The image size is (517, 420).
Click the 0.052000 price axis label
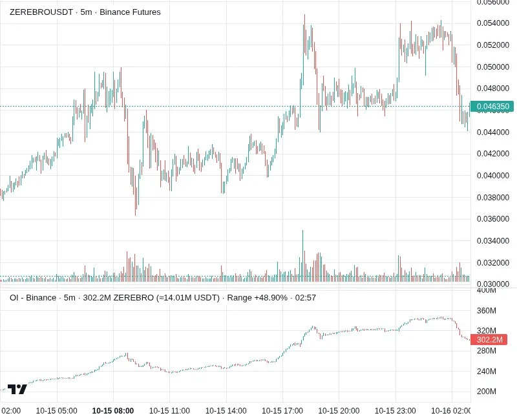[492, 45]
